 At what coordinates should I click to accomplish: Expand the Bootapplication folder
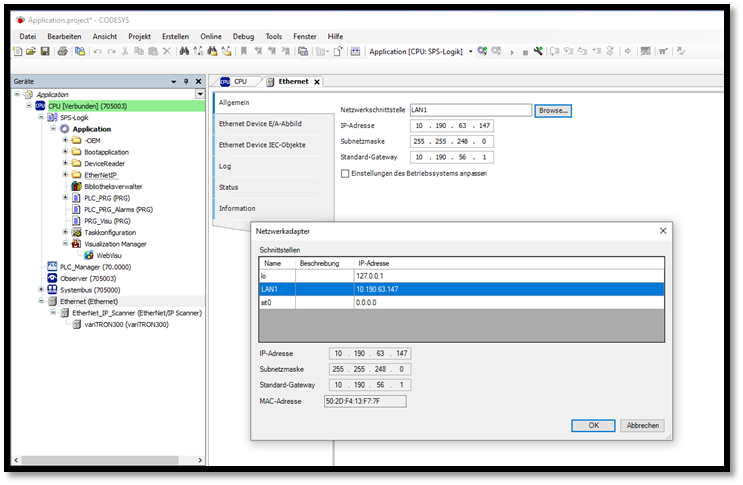[x=65, y=152]
